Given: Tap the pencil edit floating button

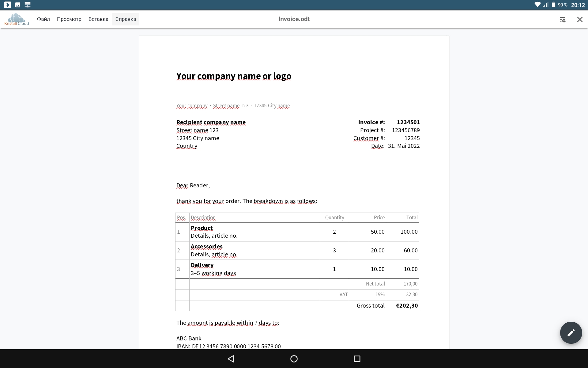Looking at the screenshot, I should click(571, 333).
